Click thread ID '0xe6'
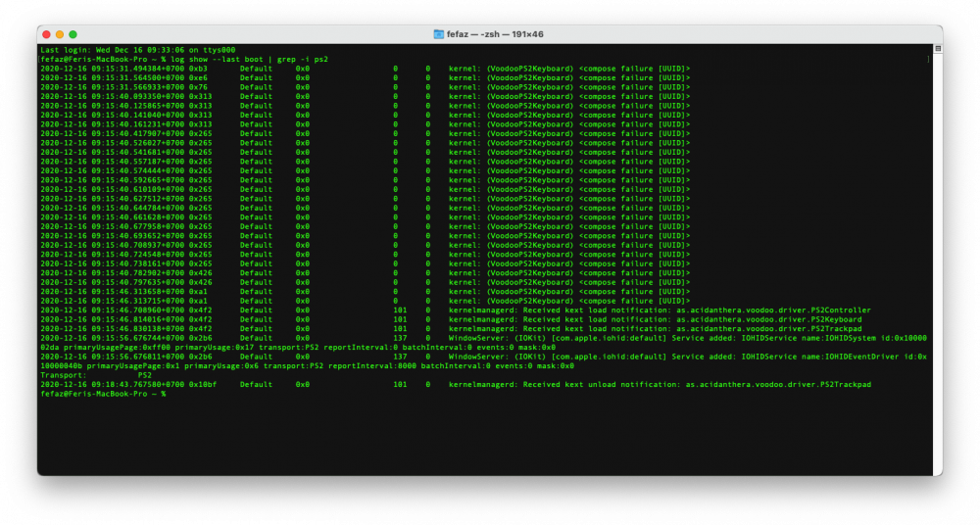This screenshot has width=980, height=525. 198,78
